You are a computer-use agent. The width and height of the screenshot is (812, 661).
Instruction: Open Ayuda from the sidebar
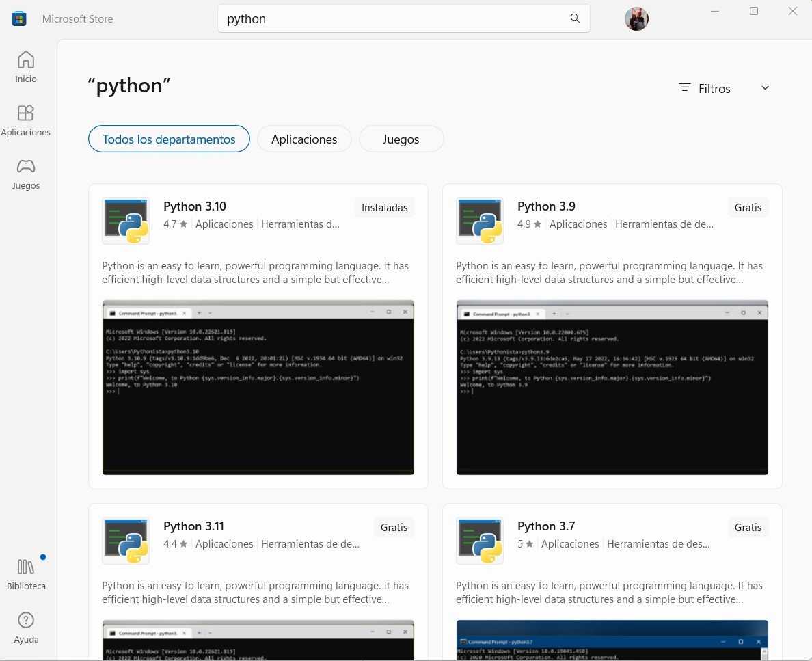coord(25,627)
